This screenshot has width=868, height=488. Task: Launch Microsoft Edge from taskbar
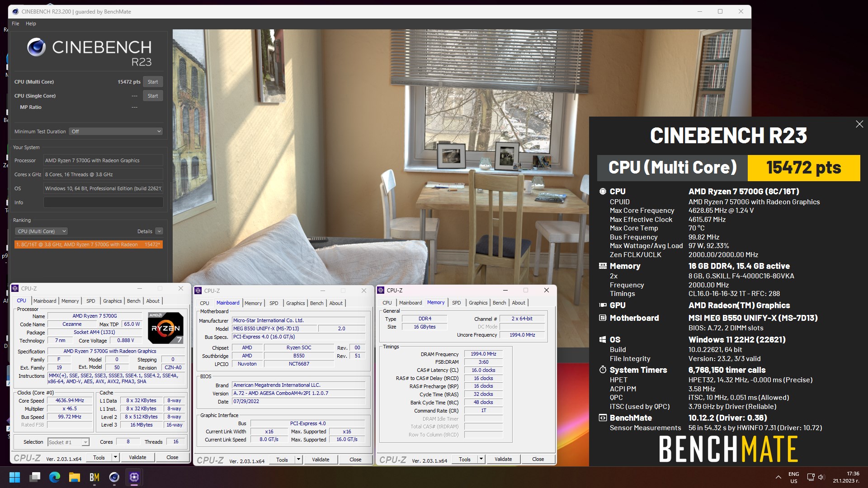[x=55, y=477]
